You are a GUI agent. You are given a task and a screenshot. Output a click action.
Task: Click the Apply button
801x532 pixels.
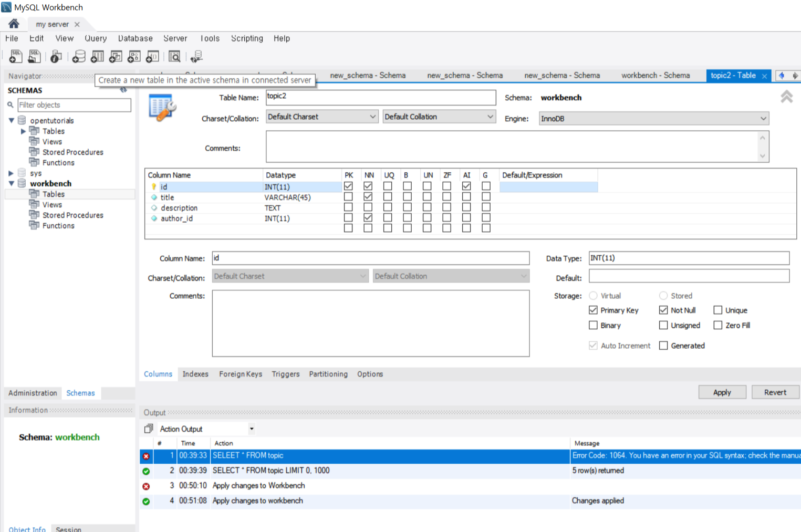coord(722,392)
